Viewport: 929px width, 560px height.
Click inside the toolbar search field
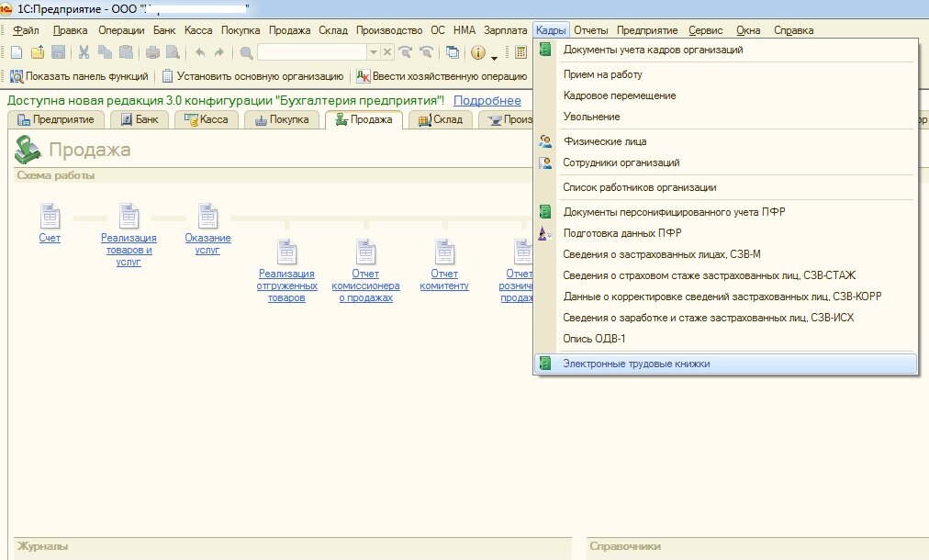(312, 52)
